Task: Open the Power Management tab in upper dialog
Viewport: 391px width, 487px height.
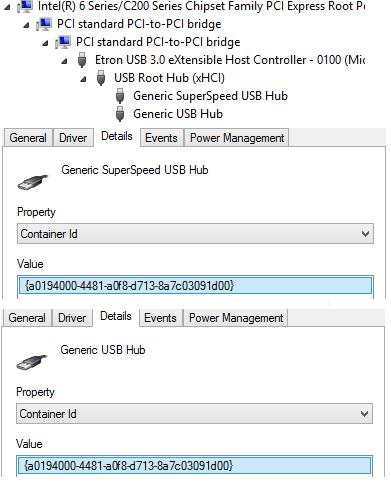Action: (x=237, y=138)
